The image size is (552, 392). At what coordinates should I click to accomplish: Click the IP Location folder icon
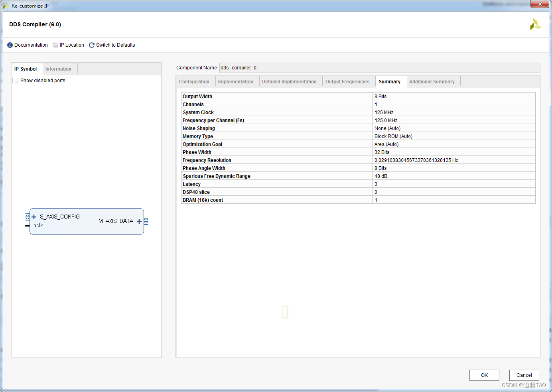(55, 45)
